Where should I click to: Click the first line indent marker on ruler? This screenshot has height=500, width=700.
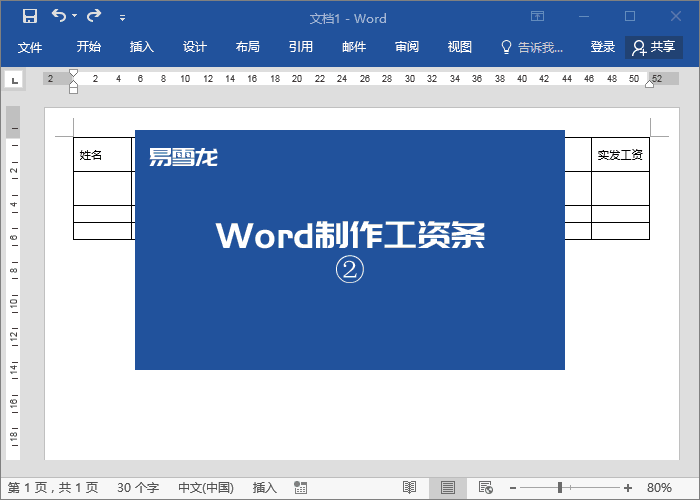[x=74, y=73]
